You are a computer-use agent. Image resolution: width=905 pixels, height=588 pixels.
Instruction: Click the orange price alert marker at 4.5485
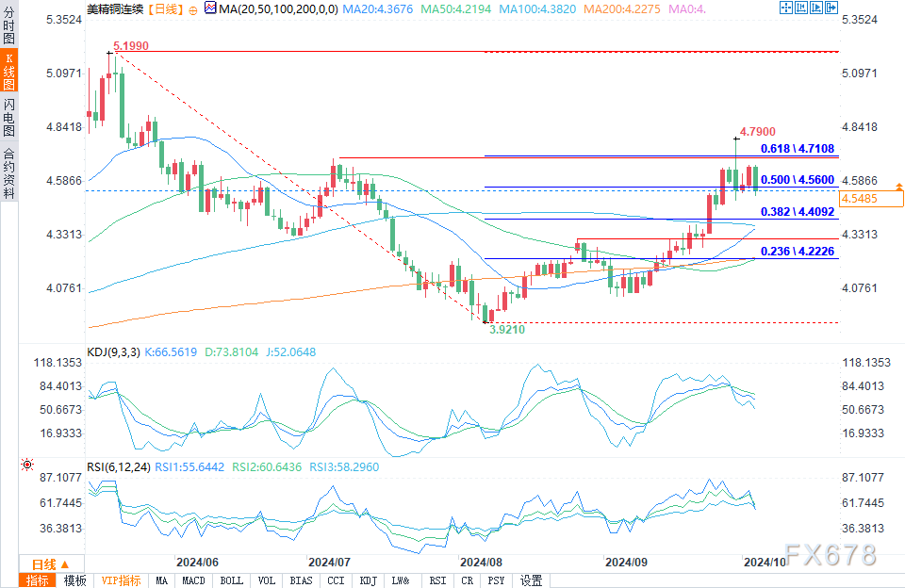tap(899, 187)
